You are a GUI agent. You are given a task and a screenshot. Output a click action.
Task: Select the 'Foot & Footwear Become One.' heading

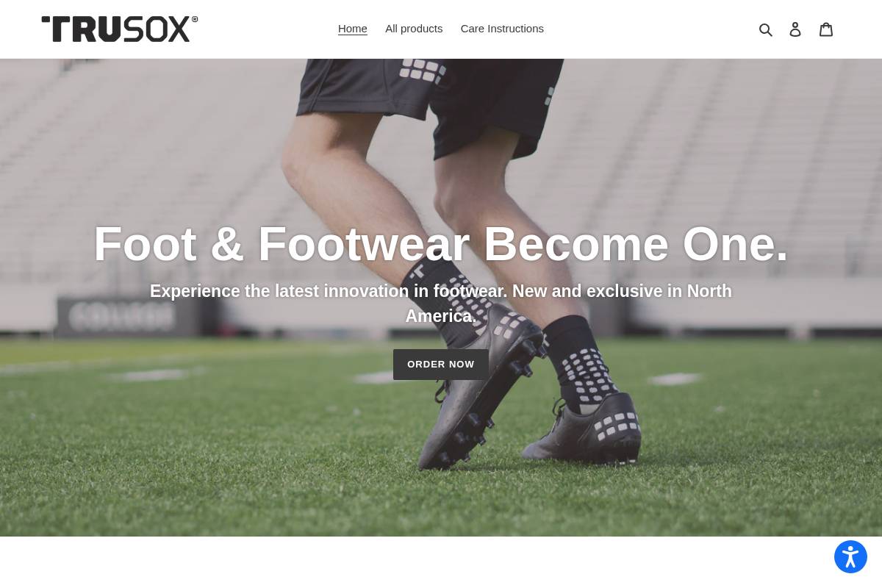pos(441,243)
